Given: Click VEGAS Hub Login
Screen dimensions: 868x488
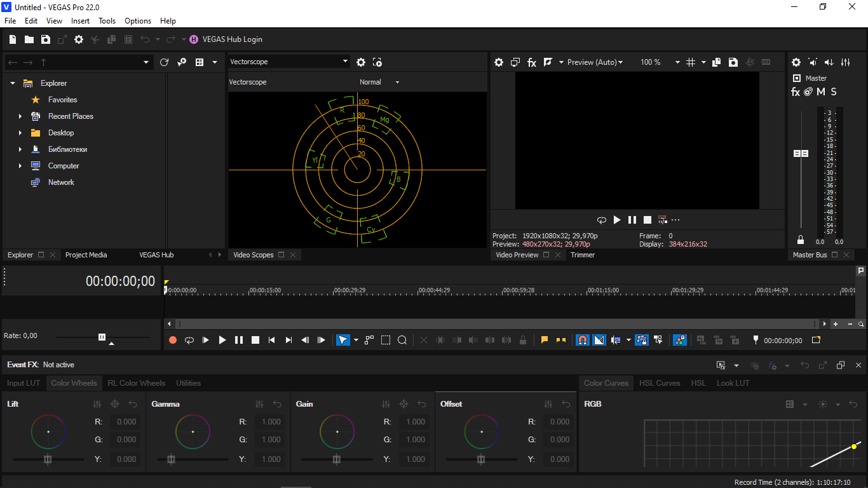Looking at the screenshot, I should [x=232, y=39].
